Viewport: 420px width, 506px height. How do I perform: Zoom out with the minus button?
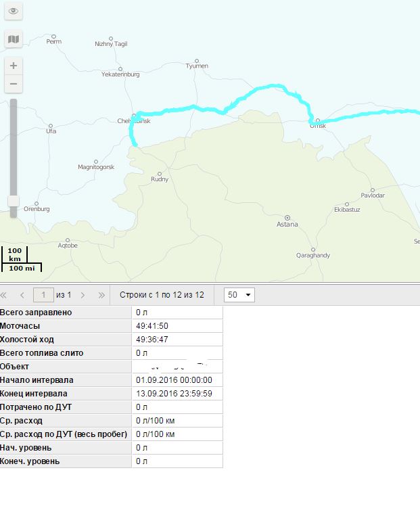pos(14,84)
